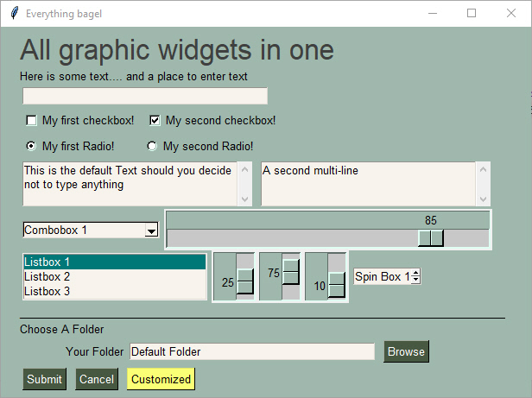This screenshot has width=532, height=398.
Task: Select the 'My first Radio!' option
Action: point(31,146)
